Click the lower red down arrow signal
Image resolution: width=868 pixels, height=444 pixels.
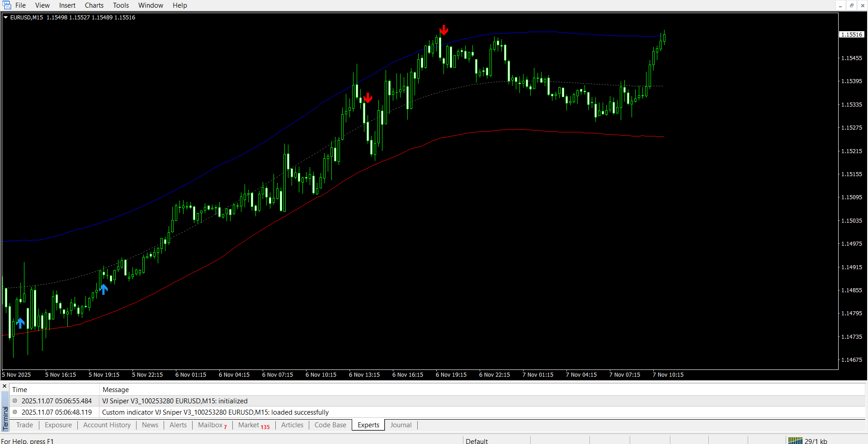[x=368, y=98]
